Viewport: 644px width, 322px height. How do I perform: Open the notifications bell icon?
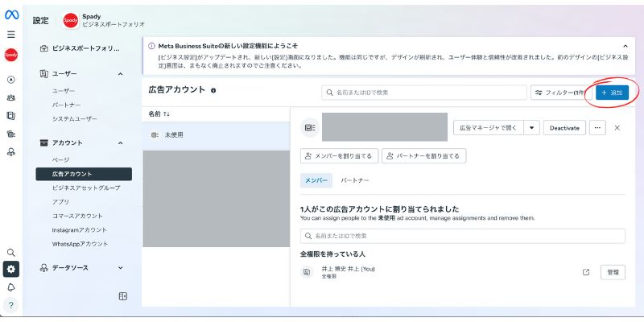tap(11, 287)
